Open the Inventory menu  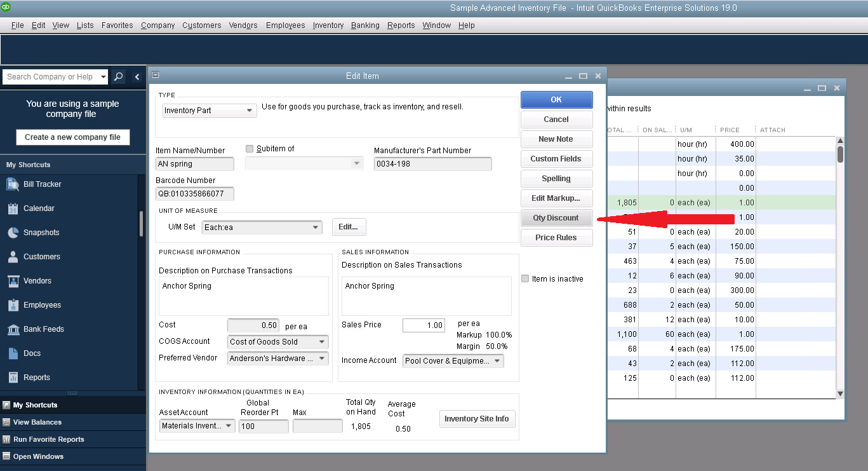click(328, 25)
